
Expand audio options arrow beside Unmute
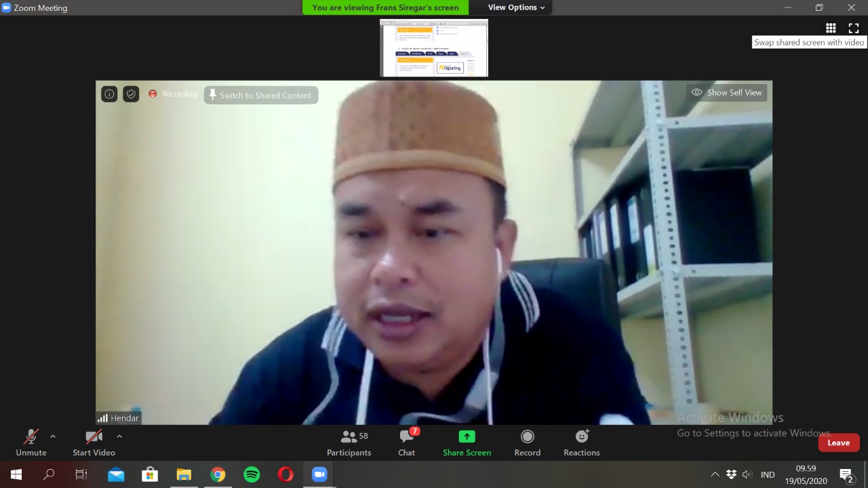click(x=53, y=436)
